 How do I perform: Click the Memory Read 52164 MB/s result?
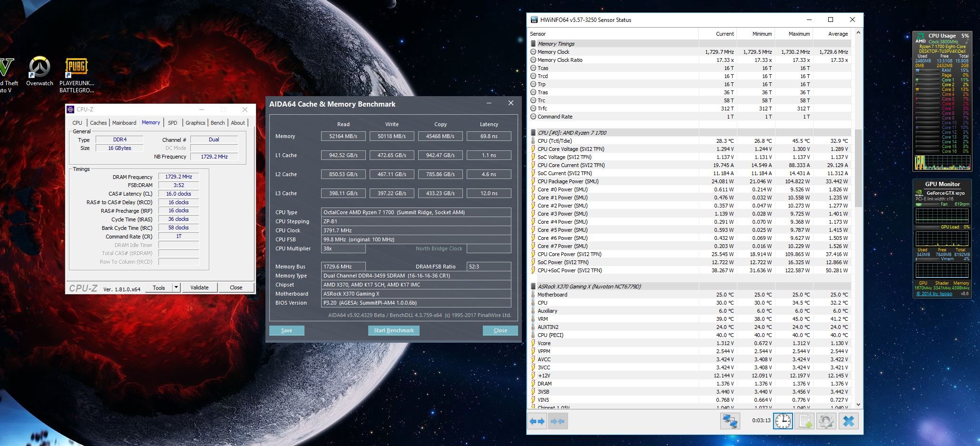click(343, 136)
